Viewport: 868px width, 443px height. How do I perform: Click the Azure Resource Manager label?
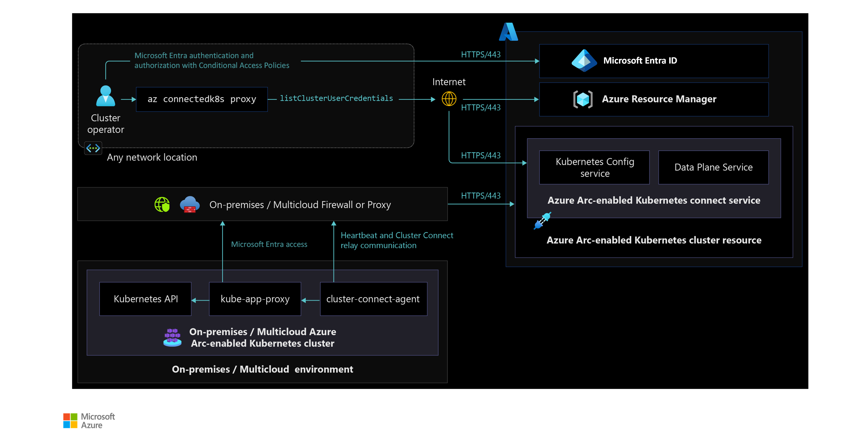(x=659, y=99)
